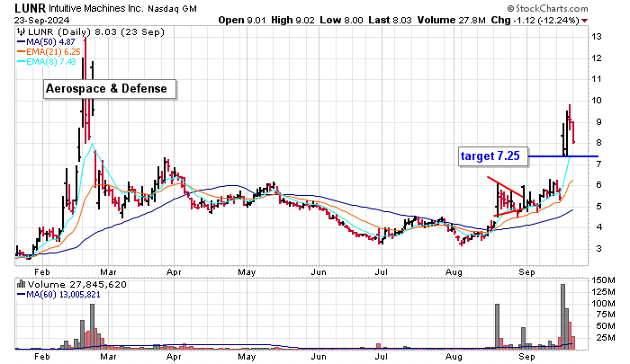Click the 13 price axis label
This screenshot has width=630, height=364.
pyautogui.click(x=596, y=37)
